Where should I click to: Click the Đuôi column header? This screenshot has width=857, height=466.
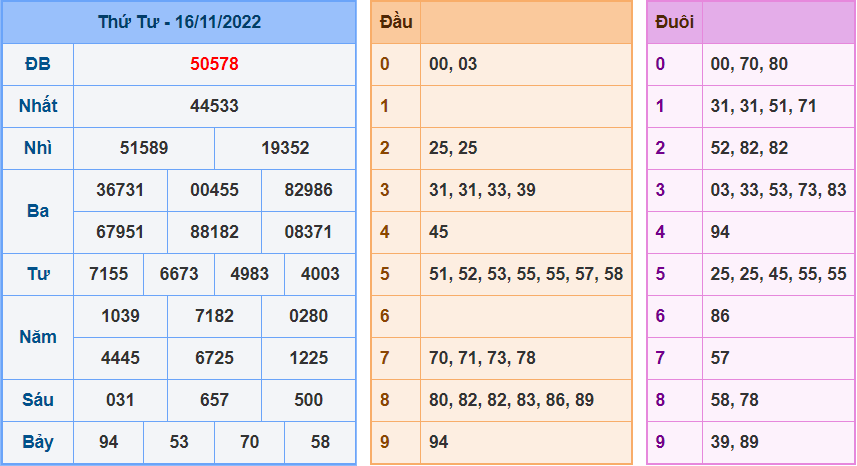[x=674, y=22]
